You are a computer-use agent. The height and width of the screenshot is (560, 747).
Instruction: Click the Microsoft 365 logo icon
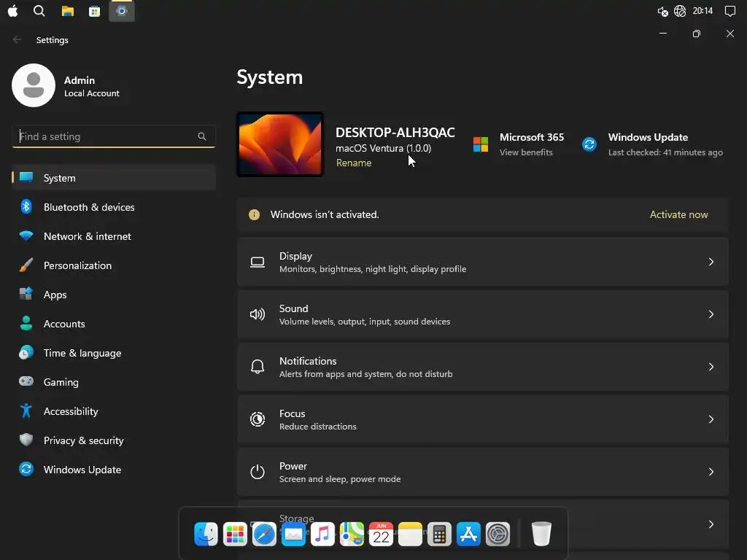(481, 144)
